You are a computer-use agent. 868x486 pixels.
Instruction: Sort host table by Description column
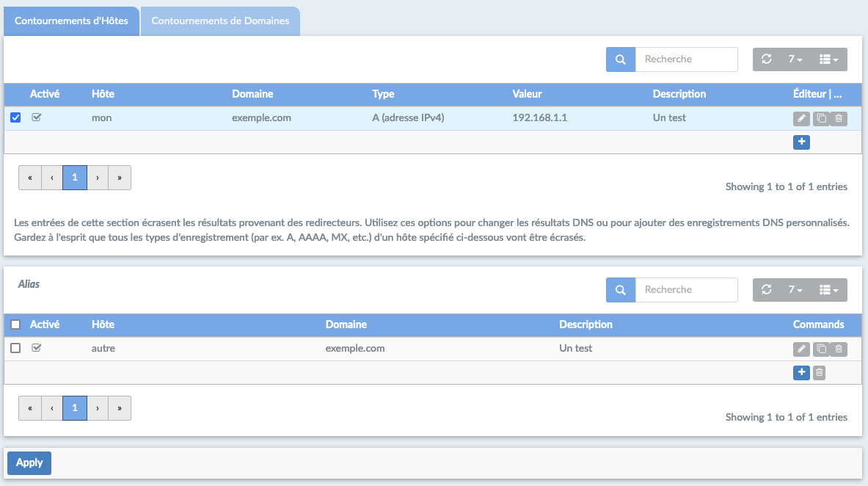pos(679,94)
